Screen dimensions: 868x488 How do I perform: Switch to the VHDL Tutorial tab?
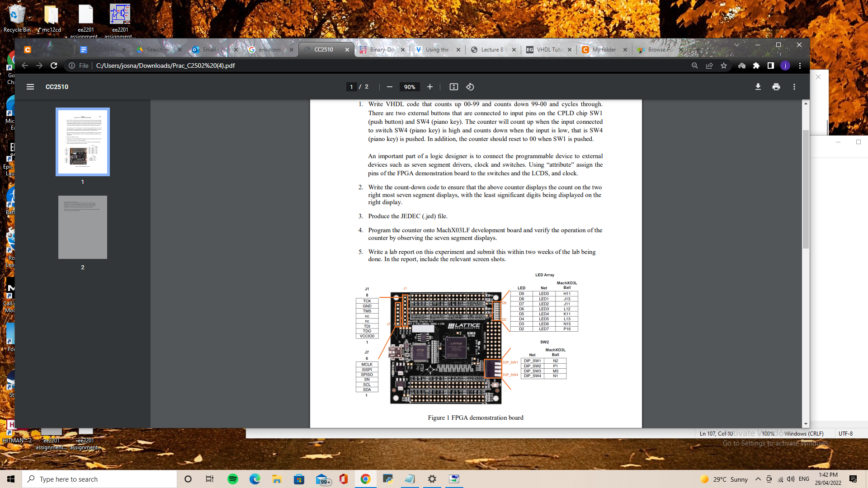click(549, 50)
